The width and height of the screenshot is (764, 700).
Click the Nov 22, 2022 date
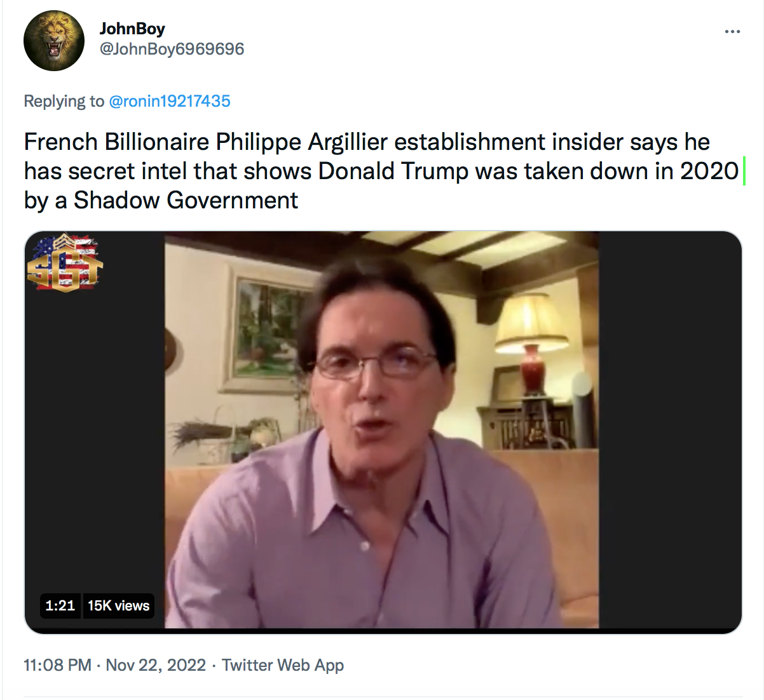(156, 665)
